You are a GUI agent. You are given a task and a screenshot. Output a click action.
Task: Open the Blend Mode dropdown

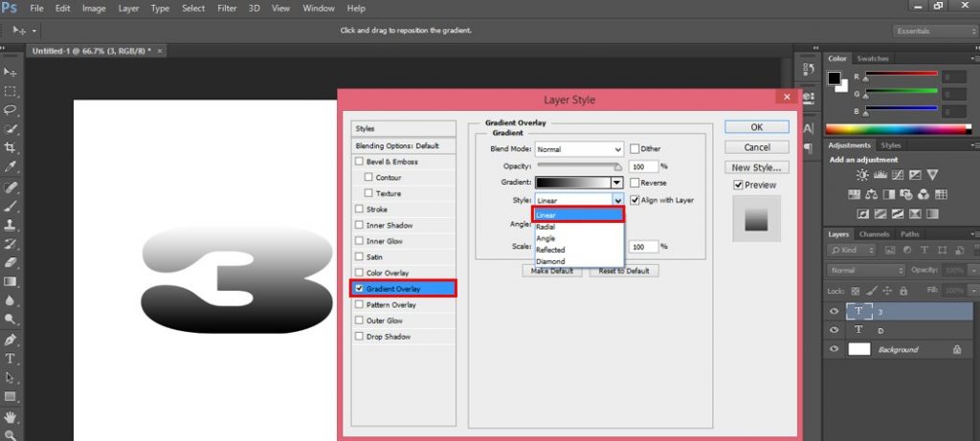pos(579,149)
